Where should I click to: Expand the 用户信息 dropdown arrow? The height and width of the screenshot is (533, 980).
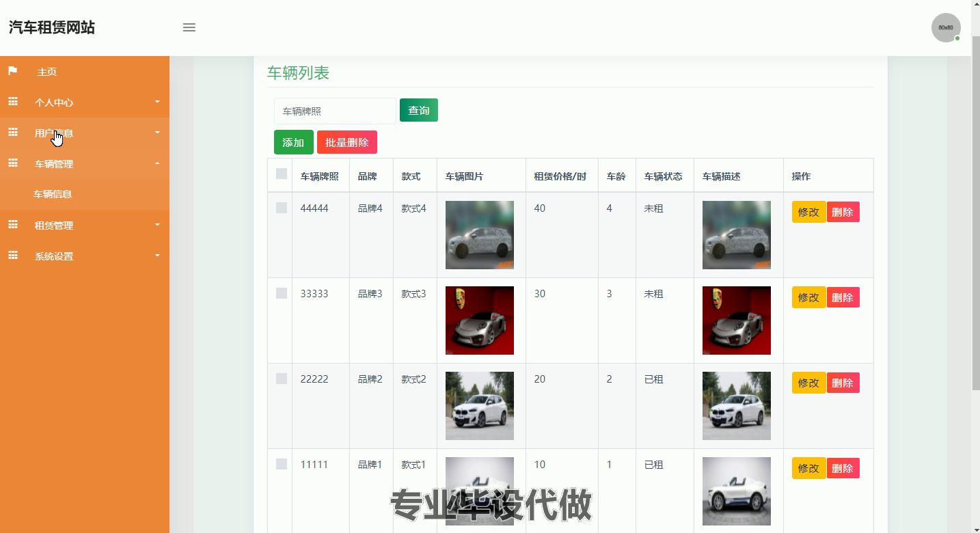tap(157, 133)
